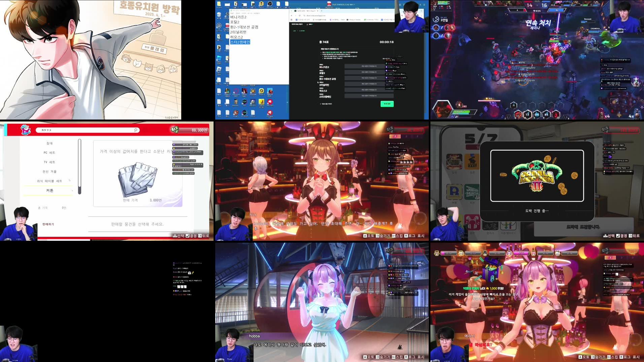Select 회식 테이블 세트 category
This screenshot has width=644, height=362.
coord(50,181)
